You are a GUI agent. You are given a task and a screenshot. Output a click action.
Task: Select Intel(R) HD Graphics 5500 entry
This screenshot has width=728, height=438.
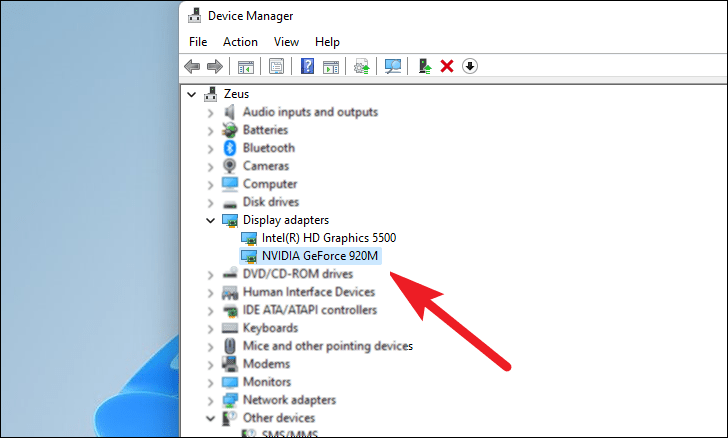329,238
